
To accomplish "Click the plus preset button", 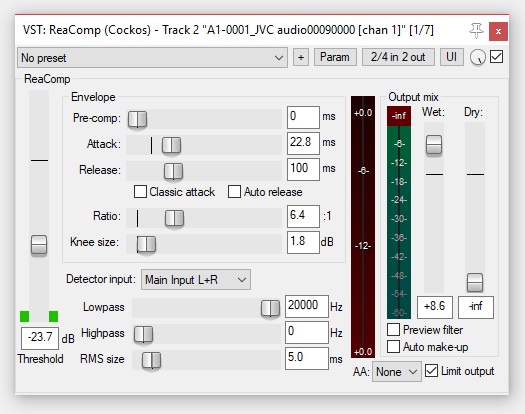I will pyautogui.click(x=301, y=57).
